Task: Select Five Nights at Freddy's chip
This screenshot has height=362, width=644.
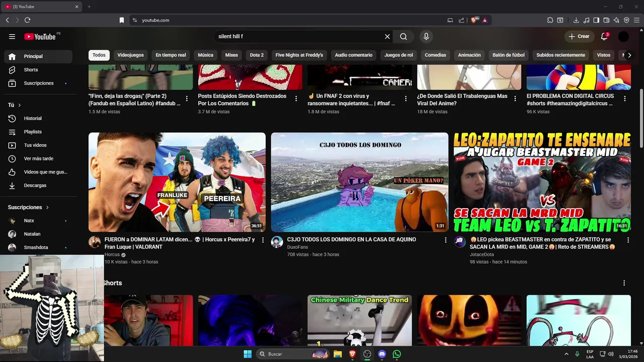Action: point(299,55)
